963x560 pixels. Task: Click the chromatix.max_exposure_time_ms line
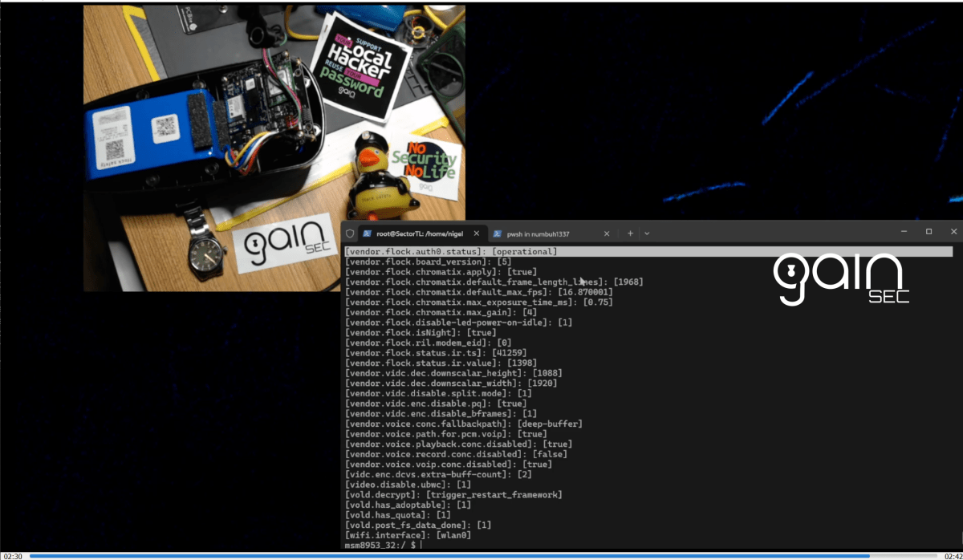pyautogui.click(x=478, y=302)
